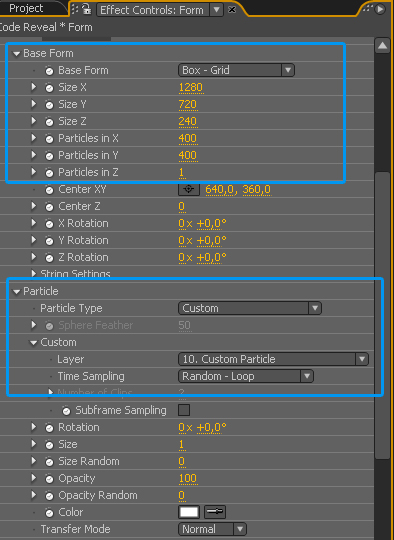The image size is (394, 540).
Task: Edit the X Rotation degrees value
Action: (x=211, y=224)
